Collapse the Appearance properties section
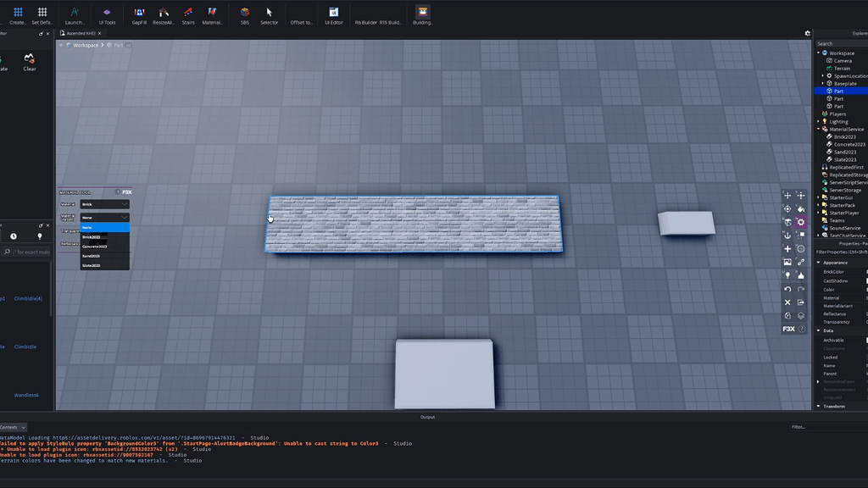This screenshot has width=868, height=488. click(x=818, y=263)
